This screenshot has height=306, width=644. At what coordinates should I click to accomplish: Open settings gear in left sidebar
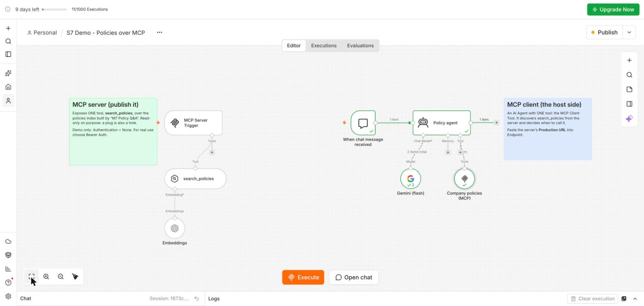[x=8, y=296]
